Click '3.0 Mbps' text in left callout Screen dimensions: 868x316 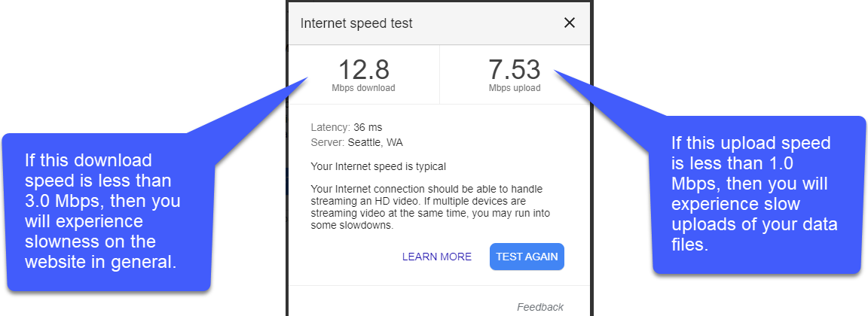65,201
